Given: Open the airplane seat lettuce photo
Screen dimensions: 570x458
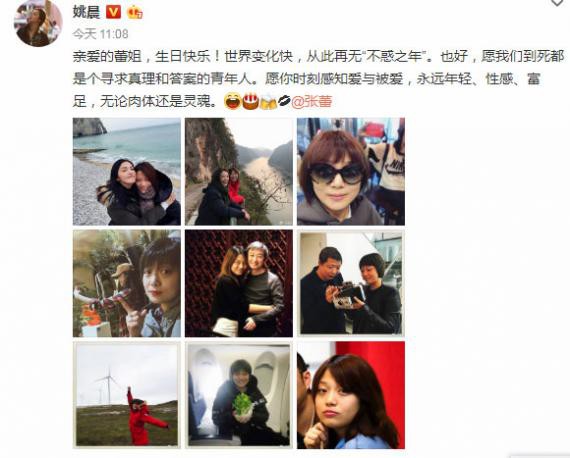Looking at the screenshot, I should pyautogui.click(x=239, y=395).
